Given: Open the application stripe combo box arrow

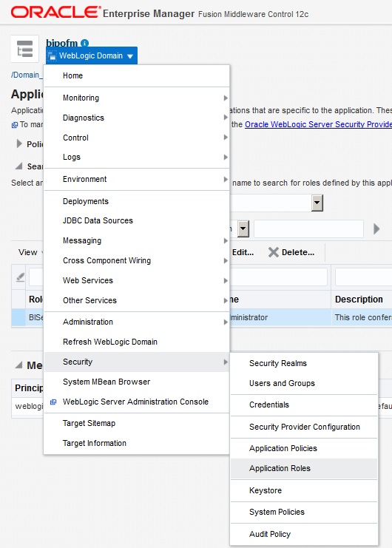Looking at the screenshot, I should [x=317, y=203].
